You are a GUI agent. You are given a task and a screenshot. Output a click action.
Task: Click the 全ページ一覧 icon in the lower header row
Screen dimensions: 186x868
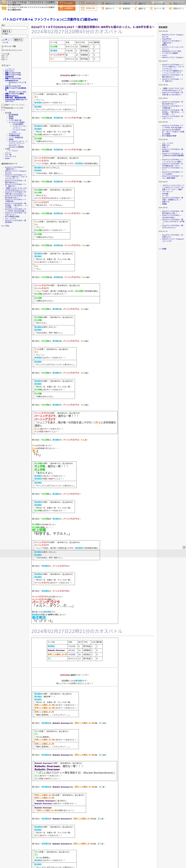[151, 8]
